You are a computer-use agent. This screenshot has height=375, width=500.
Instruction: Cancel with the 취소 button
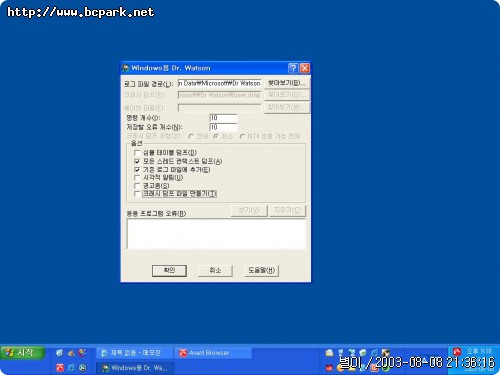215,270
